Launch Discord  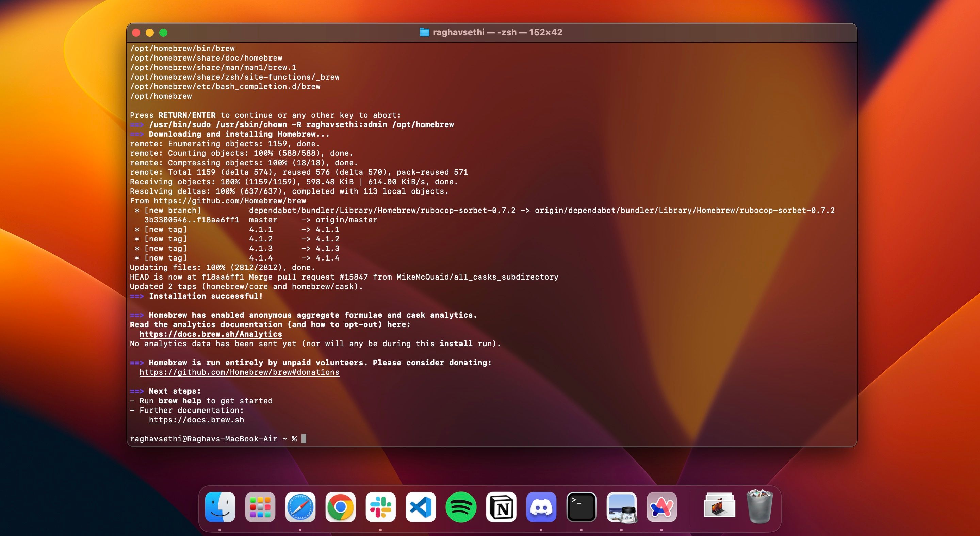point(542,507)
